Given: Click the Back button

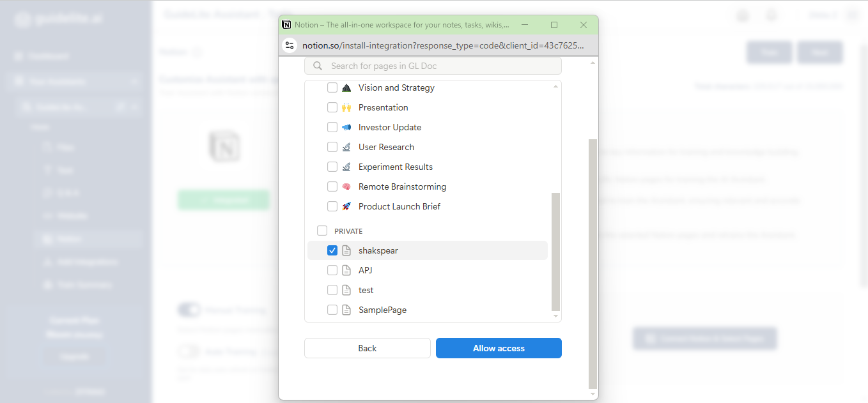Looking at the screenshot, I should (x=368, y=348).
